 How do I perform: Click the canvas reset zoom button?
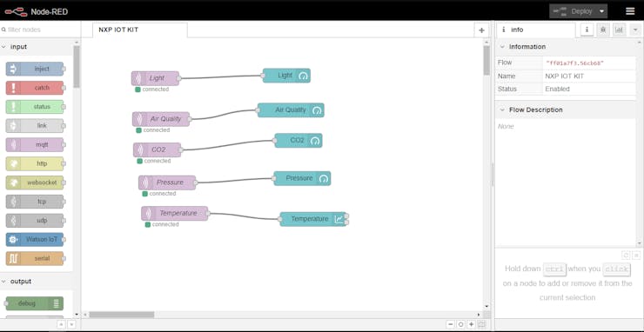coord(461,324)
